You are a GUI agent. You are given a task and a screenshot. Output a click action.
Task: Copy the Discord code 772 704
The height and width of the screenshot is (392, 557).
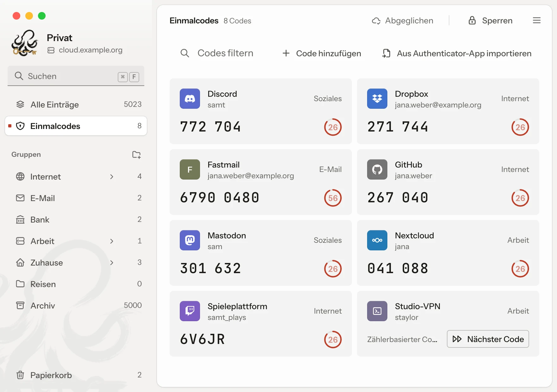pos(210,127)
